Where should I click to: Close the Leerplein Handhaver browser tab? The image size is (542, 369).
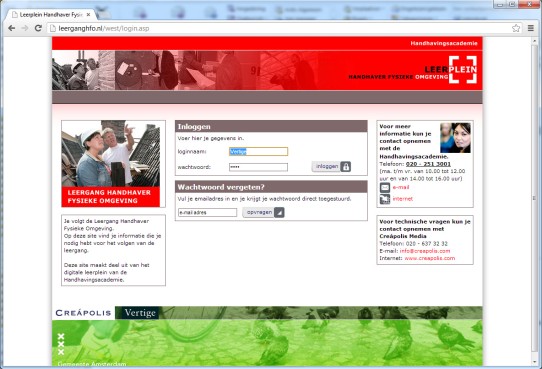click(88, 15)
